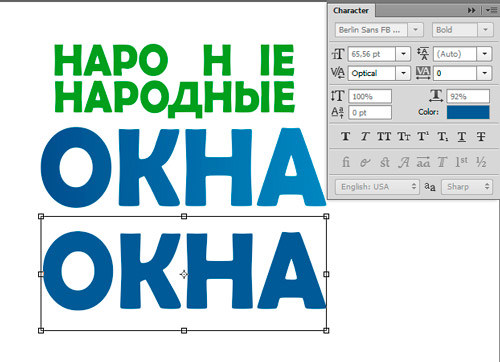Open the Optical kerning dropdown arrow

click(403, 73)
